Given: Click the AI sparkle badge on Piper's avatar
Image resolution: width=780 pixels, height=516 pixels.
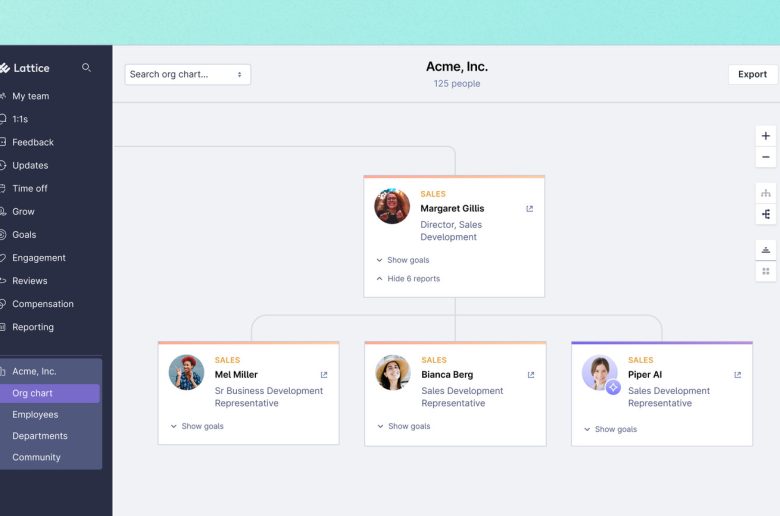Looking at the screenshot, I should 613,387.
